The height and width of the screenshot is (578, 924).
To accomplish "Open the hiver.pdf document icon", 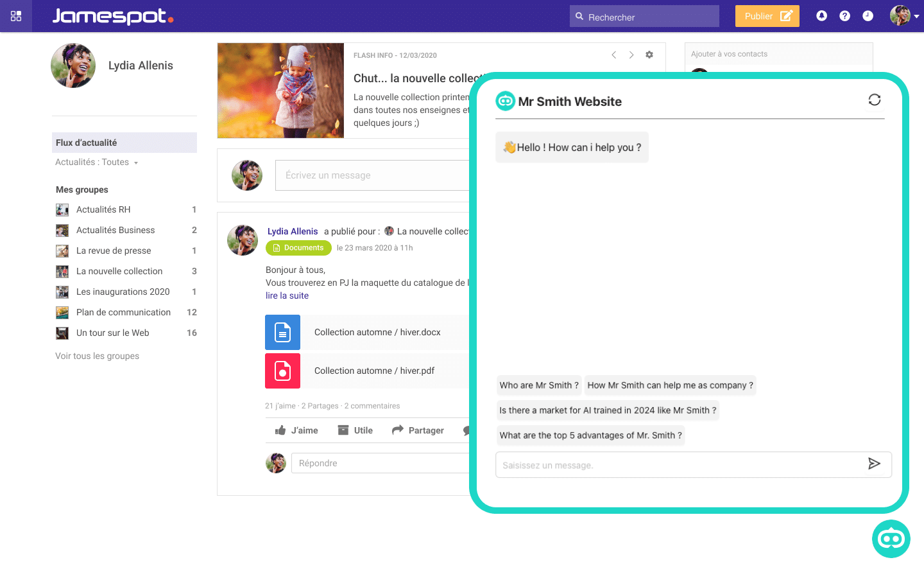I will point(282,371).
